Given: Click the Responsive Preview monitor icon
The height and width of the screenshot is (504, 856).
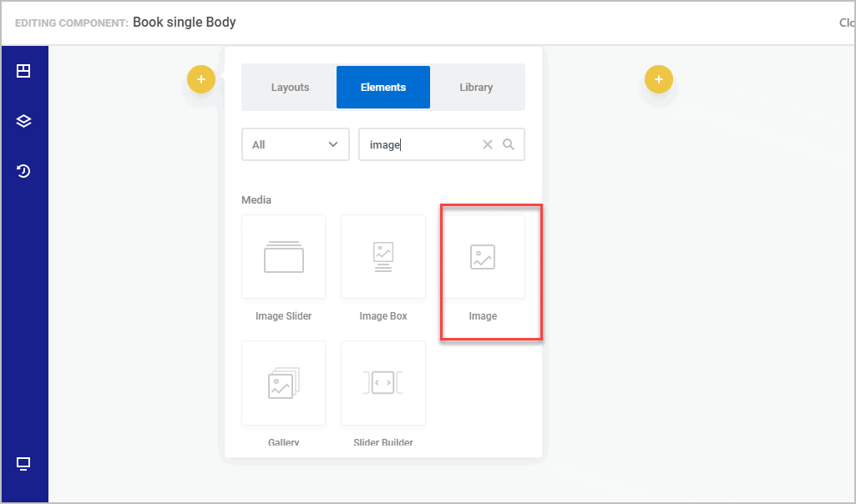Looking at the screenshot, I should point(24,464).
